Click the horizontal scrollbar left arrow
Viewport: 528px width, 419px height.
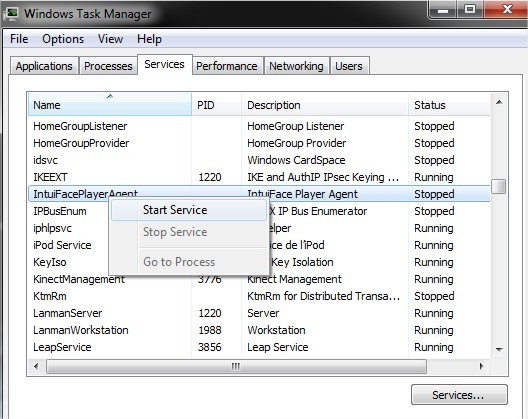36,366
